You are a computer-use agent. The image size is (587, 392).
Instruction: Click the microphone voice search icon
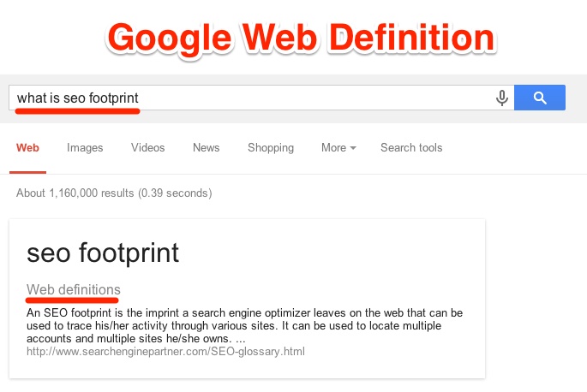point(502,98)
